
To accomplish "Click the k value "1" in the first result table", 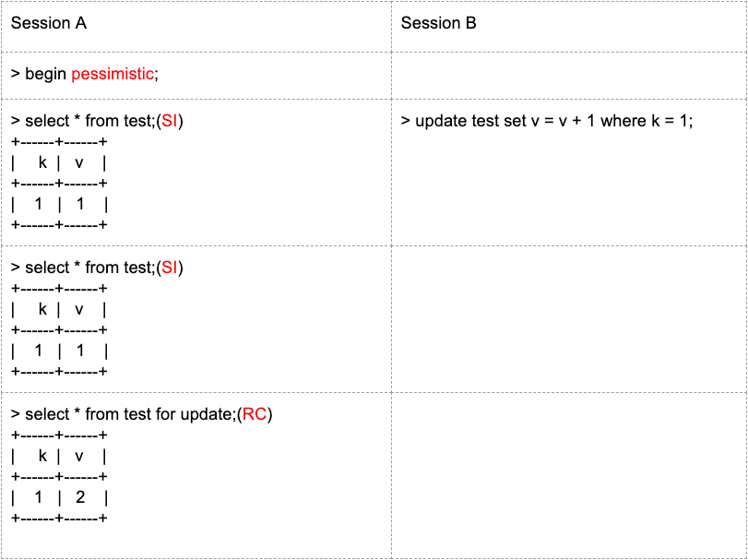I will pos(39,204).
